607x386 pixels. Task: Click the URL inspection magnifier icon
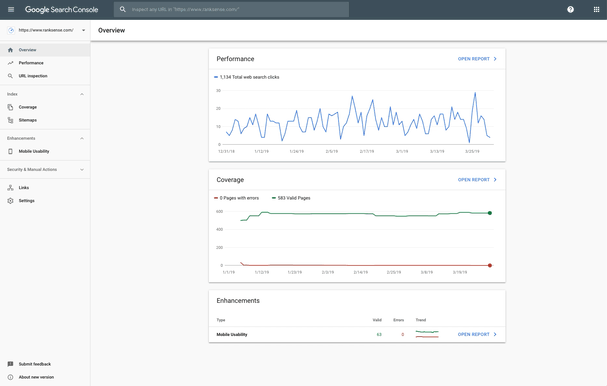(x=10, y=76)
